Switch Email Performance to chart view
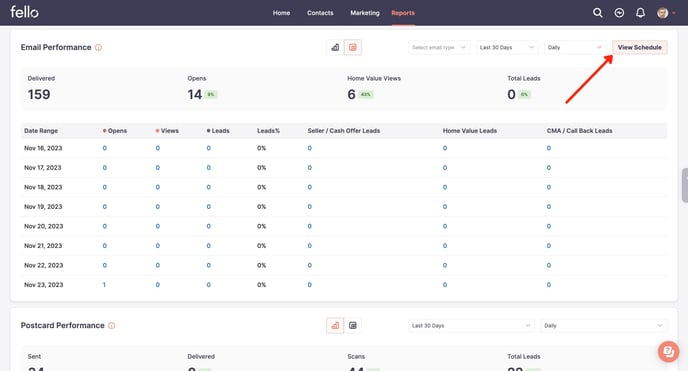Viewport: 688px width, 371px height. pos(335,47)
